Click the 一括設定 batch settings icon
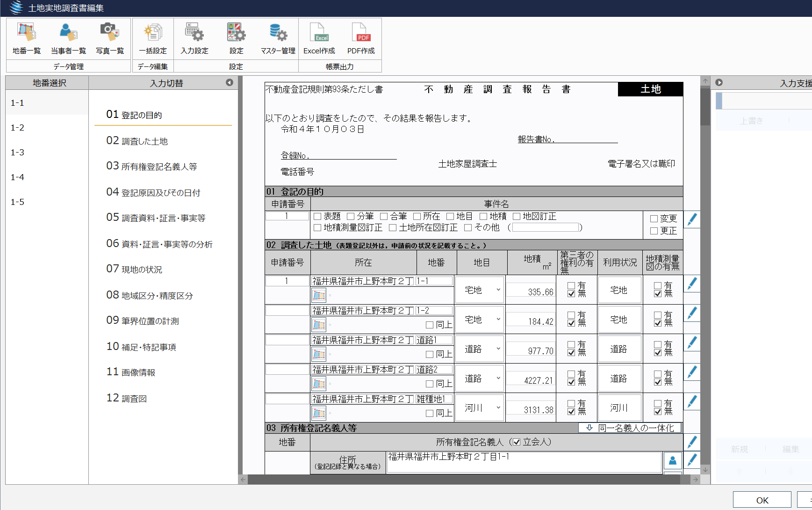Screen dimensions: 812x510 tap(153, 39)
